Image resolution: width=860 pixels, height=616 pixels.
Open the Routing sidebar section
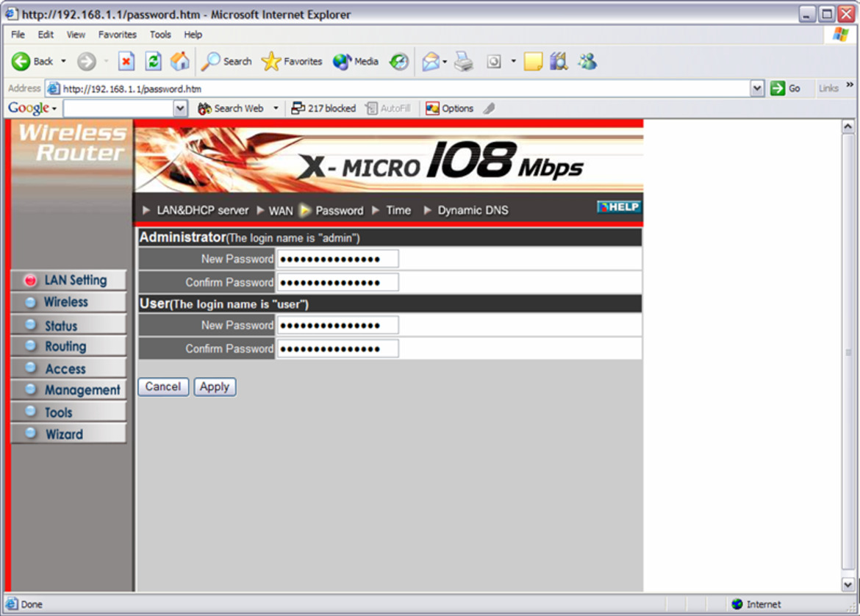pos(68,346)
